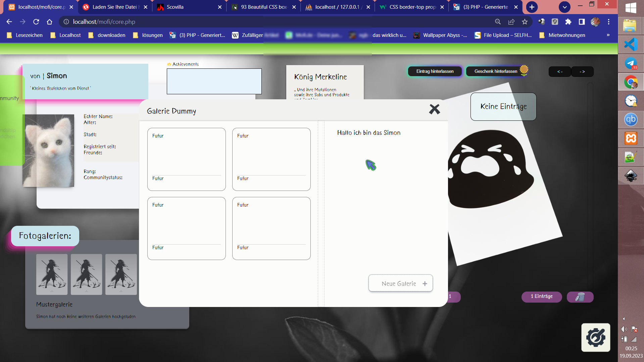Open the bottom-right Fufur gallery card
The image size is (644, 362).
coord(271,228)
